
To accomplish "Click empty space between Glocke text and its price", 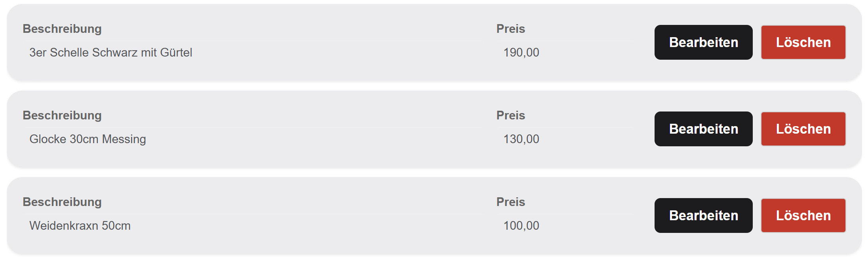I will (x=317, y=139).
